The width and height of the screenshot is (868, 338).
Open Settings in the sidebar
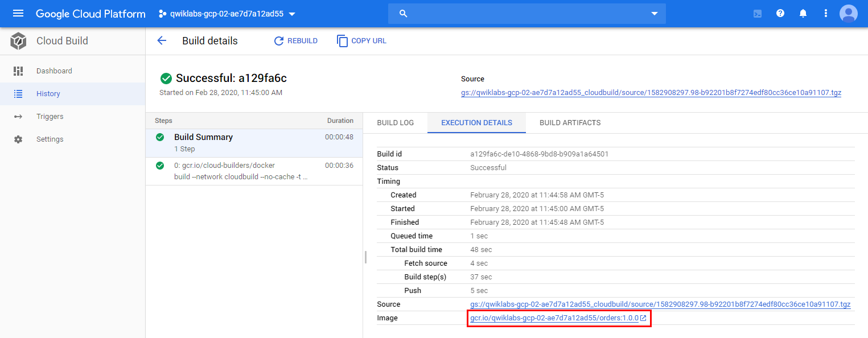click(73, 139)
